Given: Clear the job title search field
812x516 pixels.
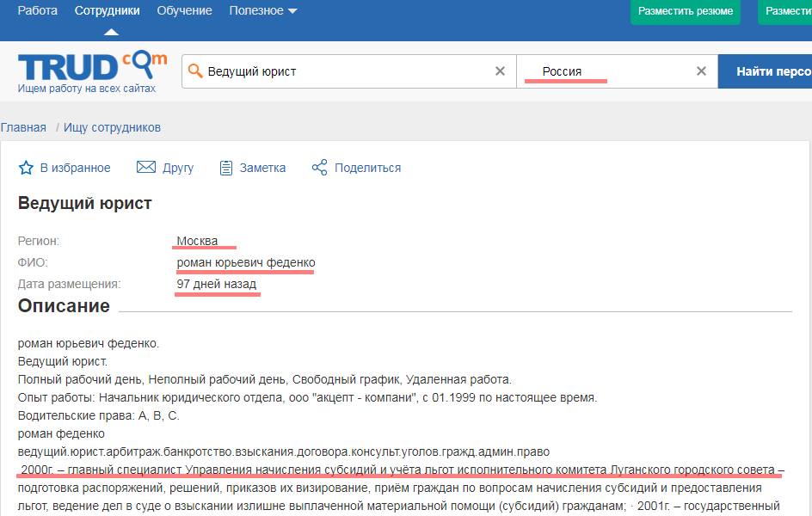Looking at the screenshot, I should [x=500, y=71].
